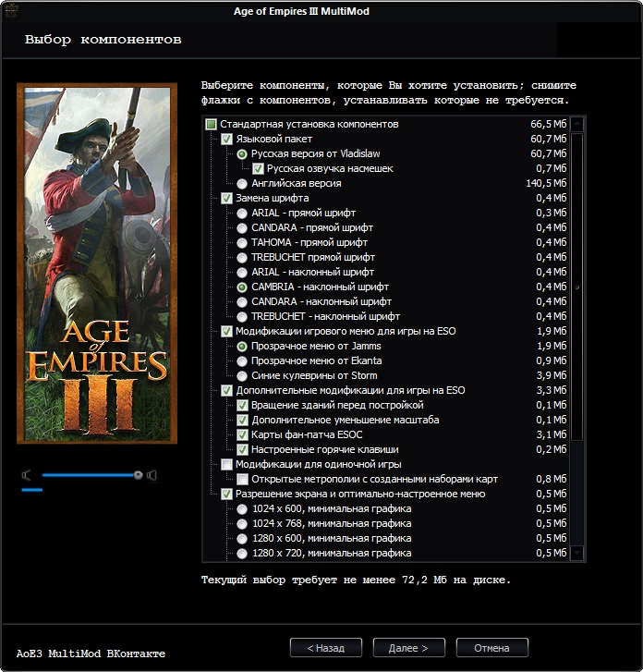Click 'Текущий выбор требует не менее 72,2 Мб' text
The width and height of the screenshot is (643, 672).
click(x=356, y=580)
